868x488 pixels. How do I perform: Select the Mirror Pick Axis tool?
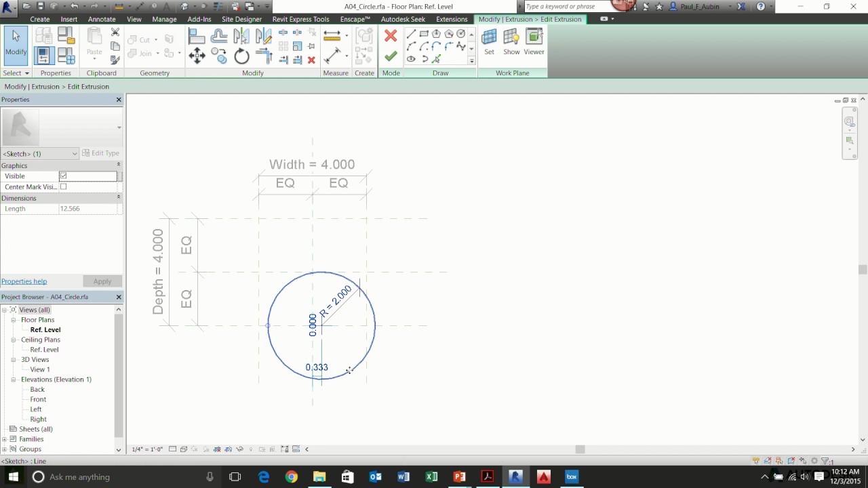241,37
